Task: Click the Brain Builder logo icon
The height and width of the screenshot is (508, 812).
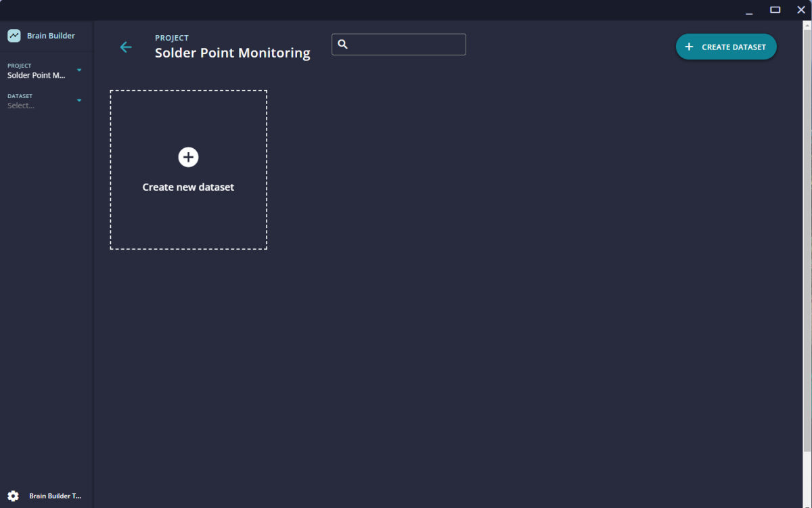Action: click(x=14, y=36)
